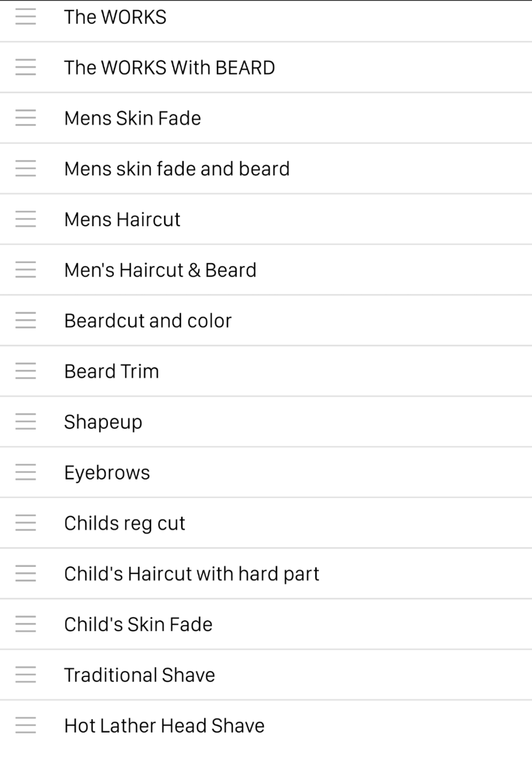Viewport: 532px width, 765px height.
Task: Select the Traditional Shave service
Action: (x=139, y=675)
